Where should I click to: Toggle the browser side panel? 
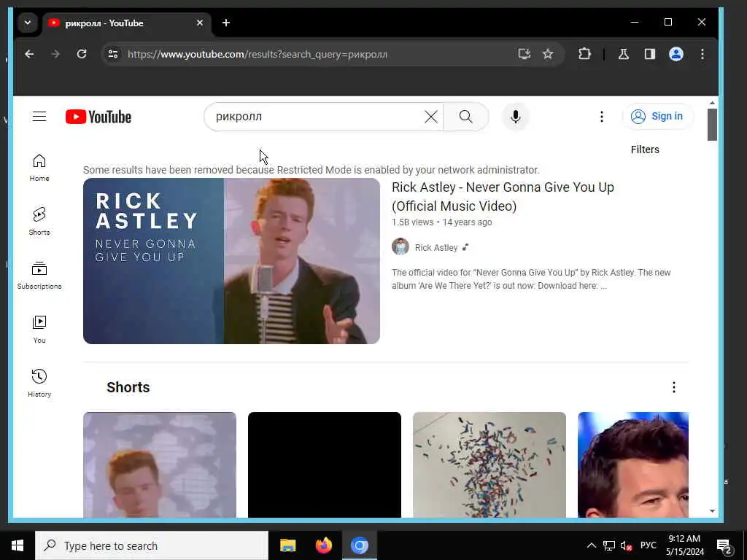point(650,54)
